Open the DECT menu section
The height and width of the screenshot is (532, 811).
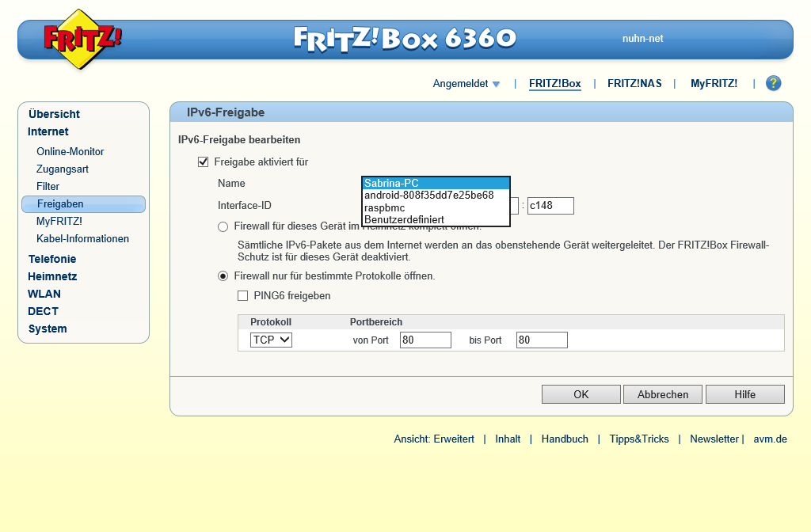[x=43, y=311]
